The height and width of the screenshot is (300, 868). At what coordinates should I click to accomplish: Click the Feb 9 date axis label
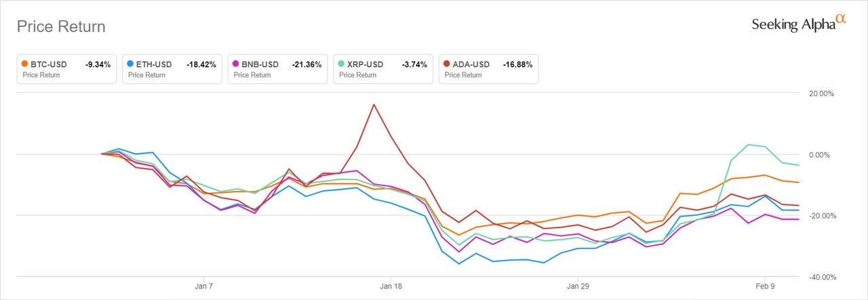point(765,286)
